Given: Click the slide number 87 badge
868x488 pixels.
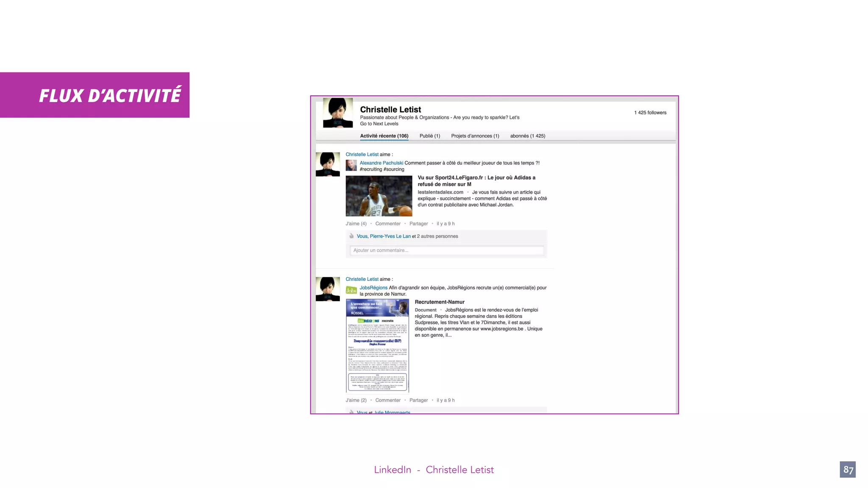Looking at the screenshot, I should (848, 469).
